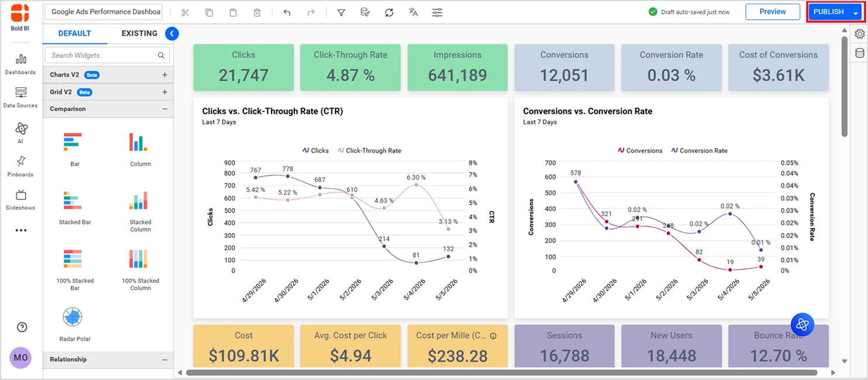Switch to the DEFAULT widgets tab

(x=75, y=33)
